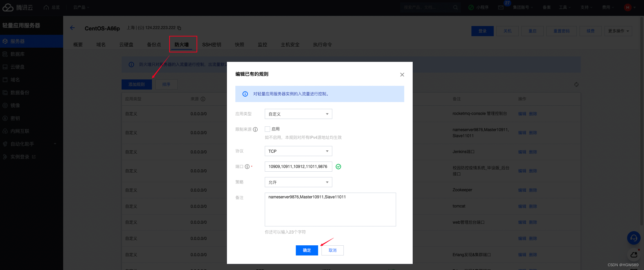Click the user avatar H icon

tap(627, 7)
